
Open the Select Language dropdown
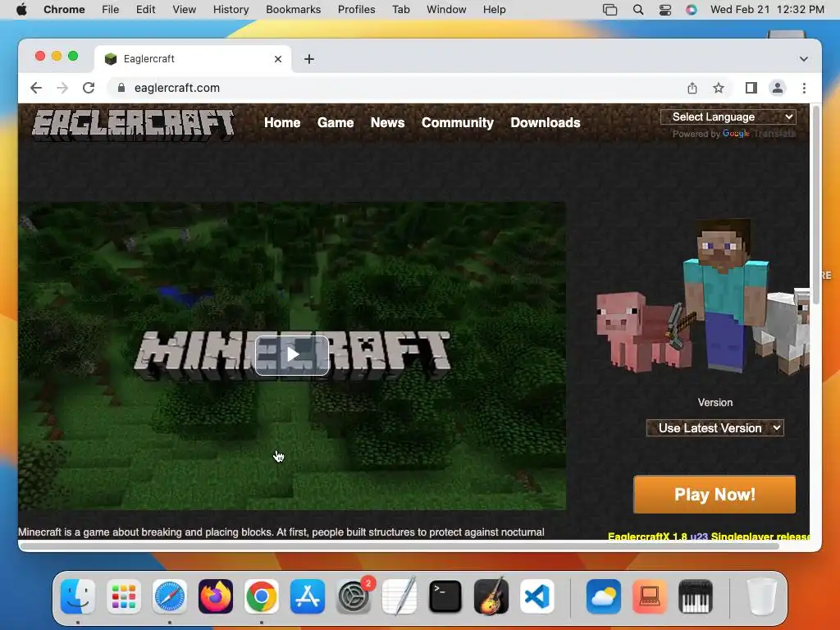tap(728, 116)
